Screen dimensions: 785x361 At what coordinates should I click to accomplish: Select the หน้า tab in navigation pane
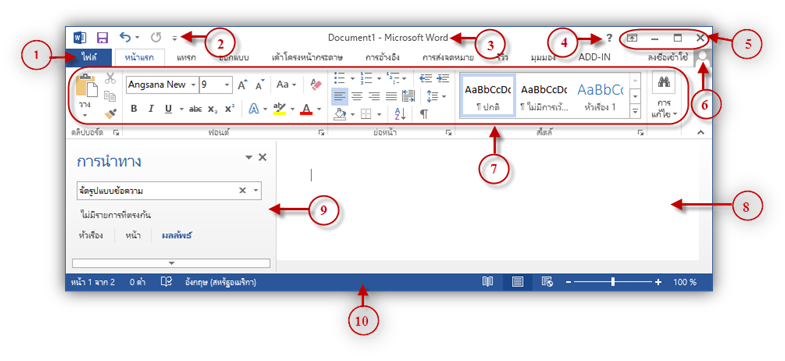tap(133, 235)
